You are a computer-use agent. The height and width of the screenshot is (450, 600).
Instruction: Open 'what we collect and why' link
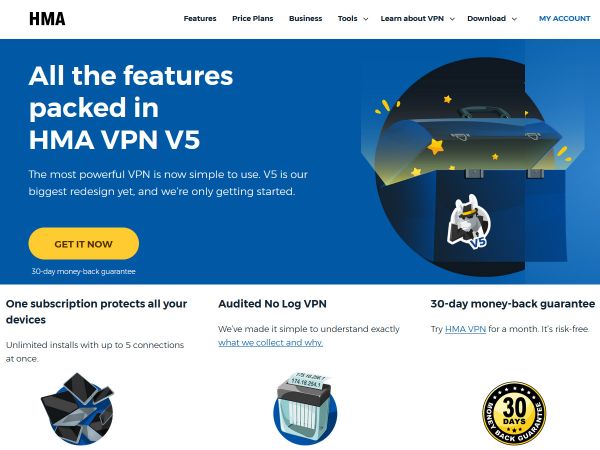coord(270,342)
